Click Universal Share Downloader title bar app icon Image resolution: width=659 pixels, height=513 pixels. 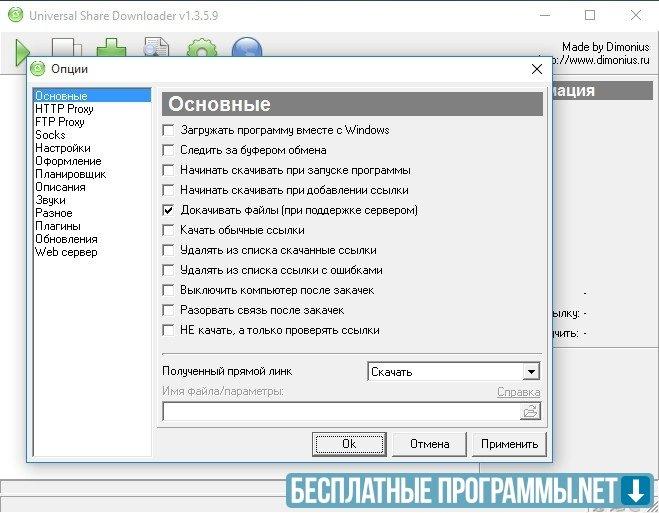pos(16,15)
